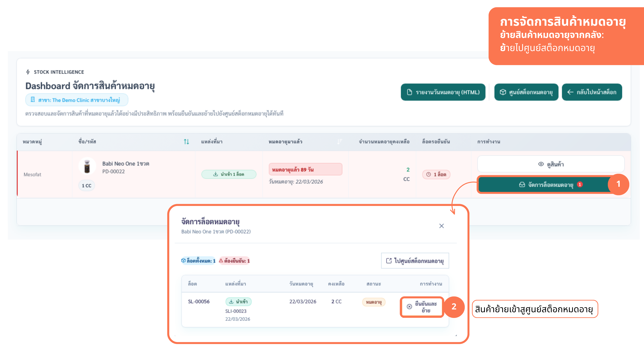Click the Babi Neo One product thumbnail
644x362 pixels.
point(87,166)
